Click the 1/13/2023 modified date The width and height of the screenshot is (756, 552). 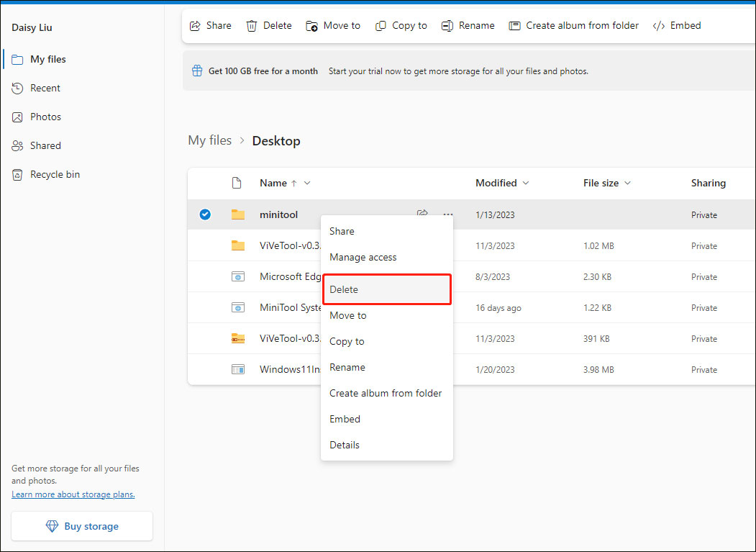click(495, 215)
